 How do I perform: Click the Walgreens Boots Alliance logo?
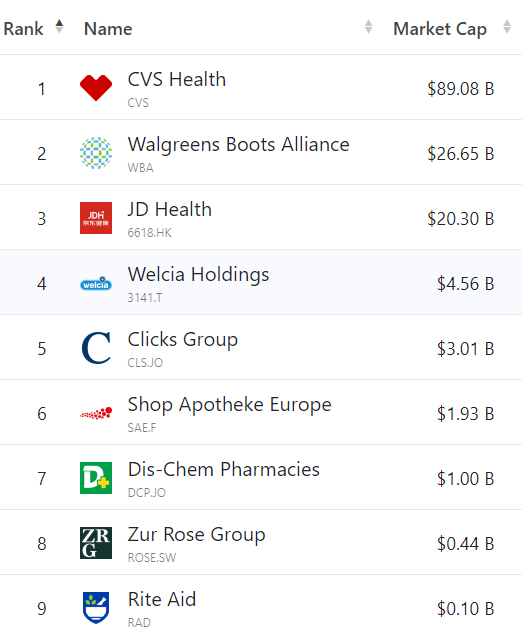(96, 153)
